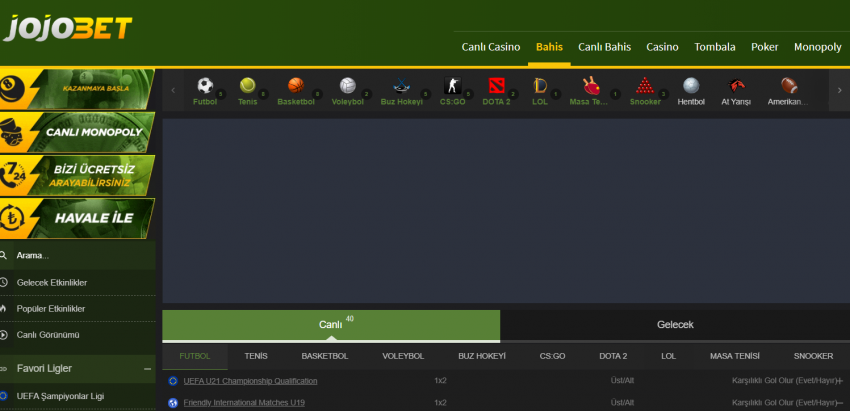Open UEFA Şampiyonlar Ligi league link
The image size is (850, 411).
tap(60, 396)
